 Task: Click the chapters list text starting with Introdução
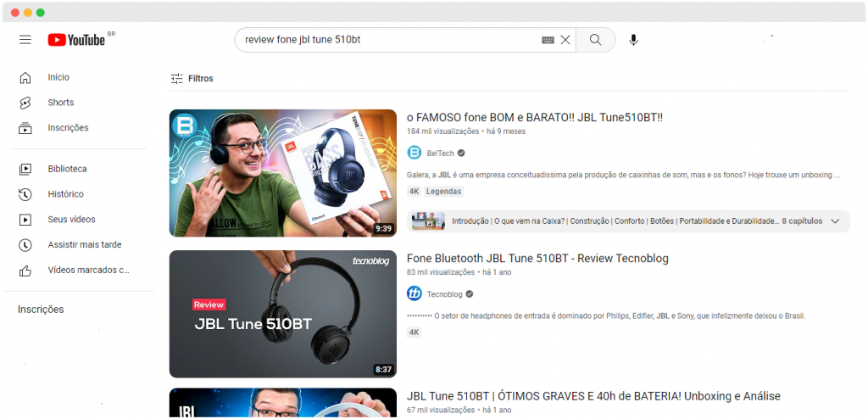click(615, 221)
